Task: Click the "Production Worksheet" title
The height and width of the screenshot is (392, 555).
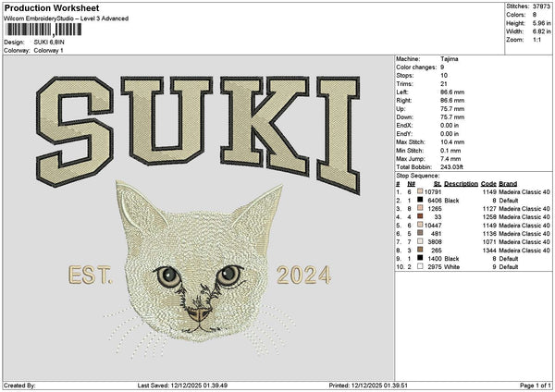Action: point(52,8)
